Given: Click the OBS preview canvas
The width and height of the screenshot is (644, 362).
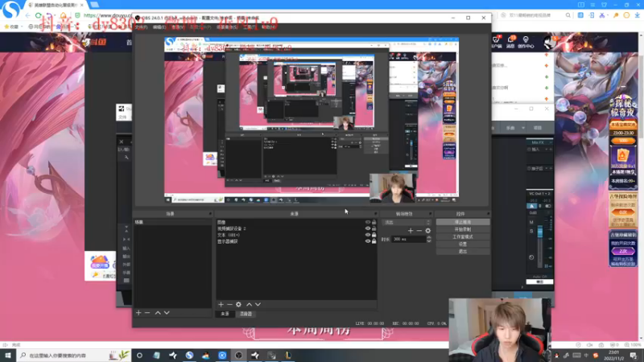Looking at the screenshot, I should coord(312,120).
